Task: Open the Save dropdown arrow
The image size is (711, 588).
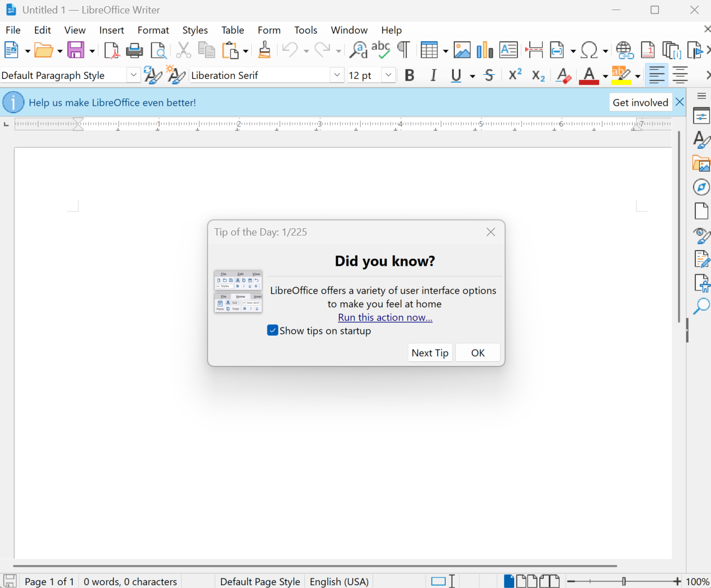Action: (92, 51)
